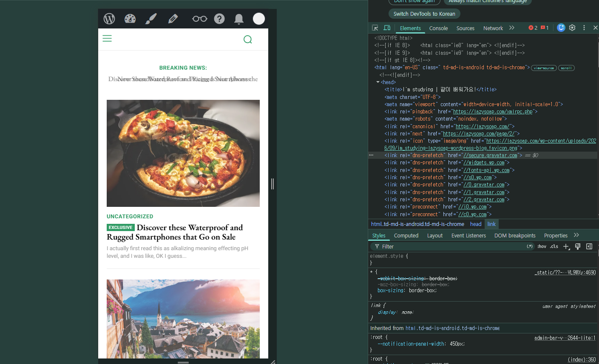Show more Styles sidebar tabs

[576, 235]
